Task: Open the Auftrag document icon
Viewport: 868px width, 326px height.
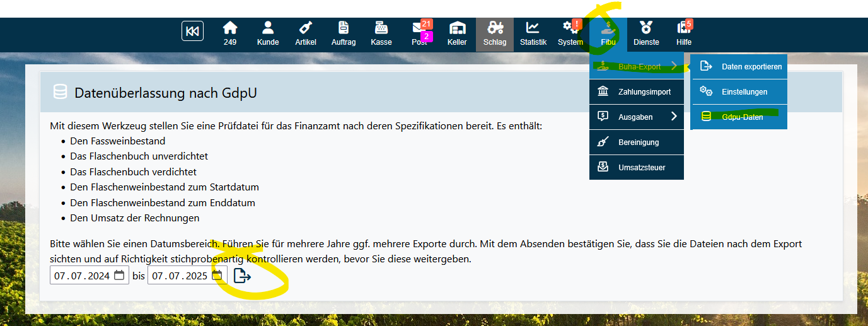Action: tap(344, 34)
